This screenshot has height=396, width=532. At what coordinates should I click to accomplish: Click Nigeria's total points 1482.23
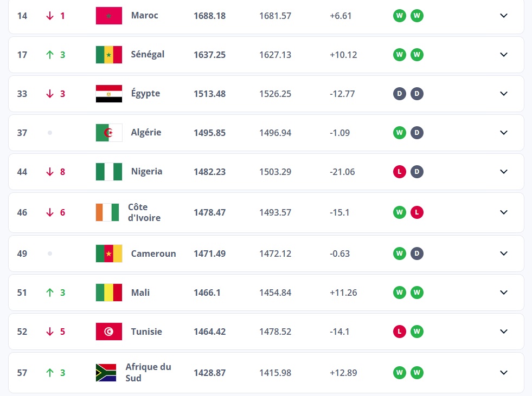coord(210,172)
